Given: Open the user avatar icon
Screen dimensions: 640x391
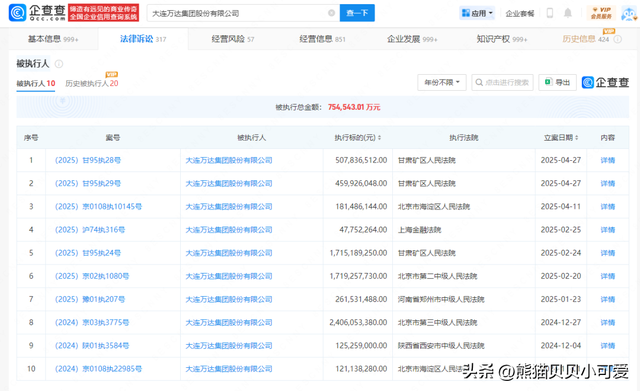Looking at the screenshot, I should [629, 13].
